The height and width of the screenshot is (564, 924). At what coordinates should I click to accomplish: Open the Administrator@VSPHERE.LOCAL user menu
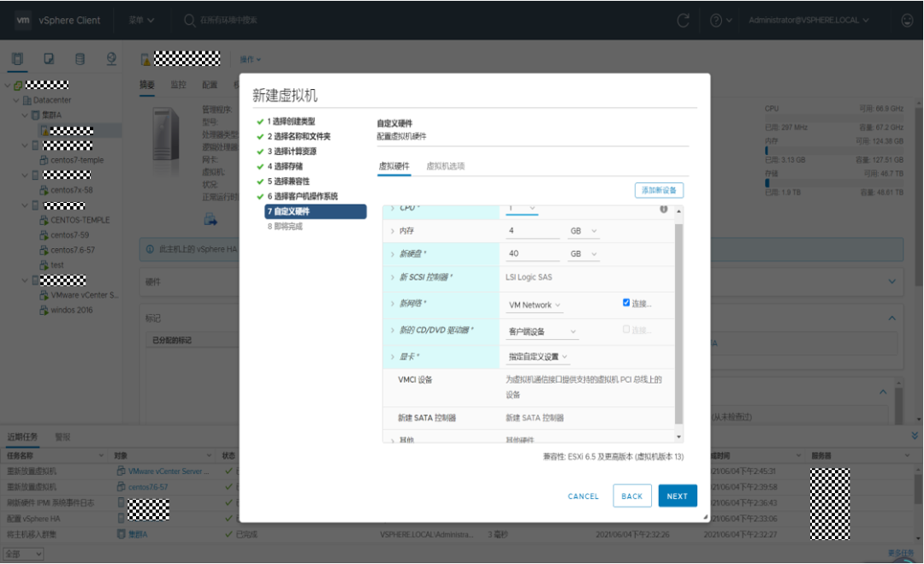point(808,20)
